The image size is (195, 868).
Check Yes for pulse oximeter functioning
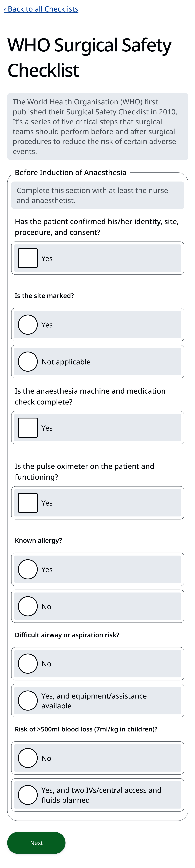[28, 503]
